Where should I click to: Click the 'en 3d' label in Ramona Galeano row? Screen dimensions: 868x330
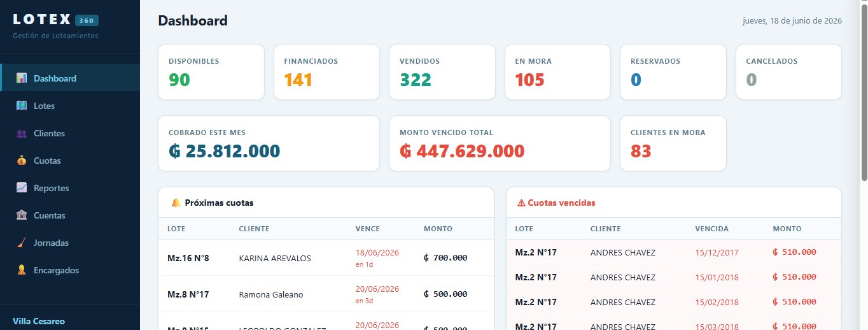(x=364, y=301)
